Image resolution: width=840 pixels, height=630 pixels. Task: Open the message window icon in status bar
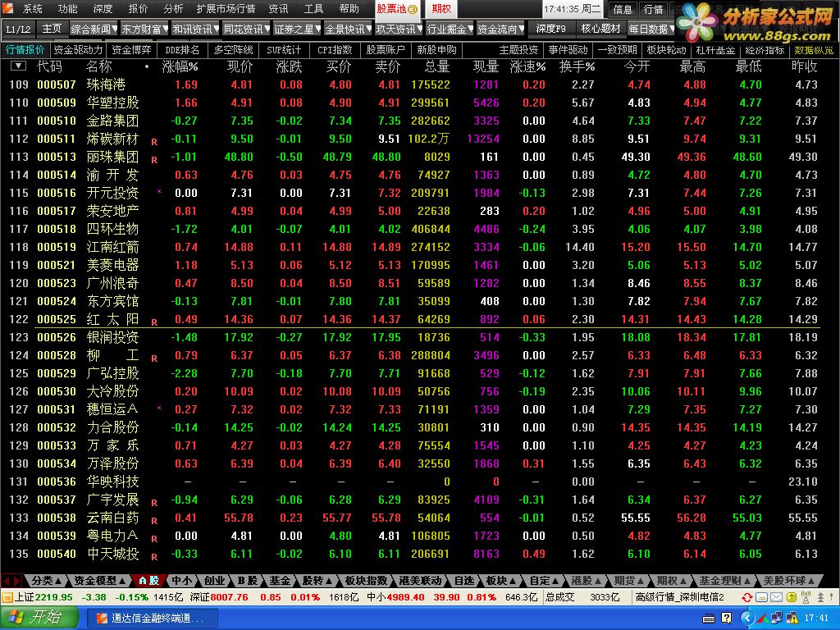[762, 597]
